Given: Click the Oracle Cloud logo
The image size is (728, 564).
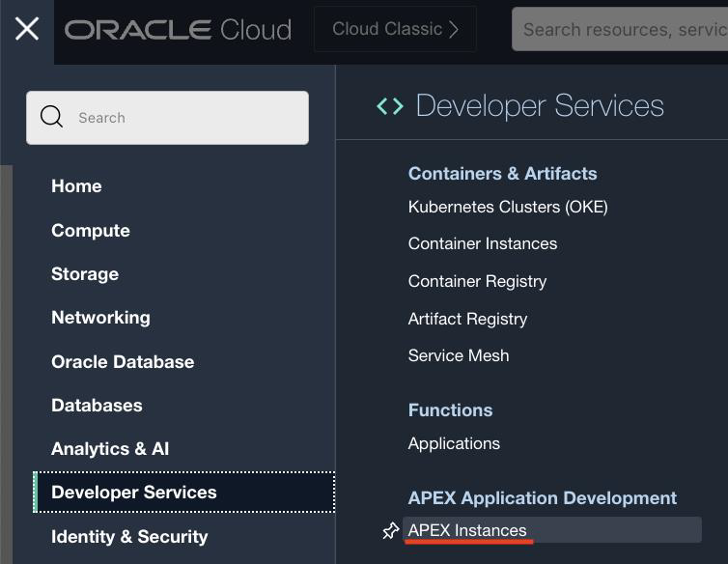Looking at the screenshot, I should (178, 30).
